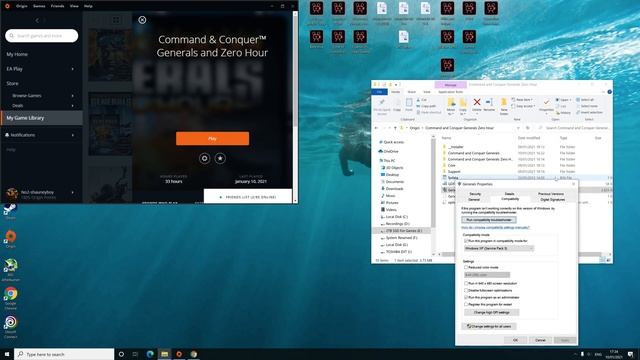Open how to choose compatibility settings link
The width and height of the screenshot is (640, 360).
pos(496,227)
